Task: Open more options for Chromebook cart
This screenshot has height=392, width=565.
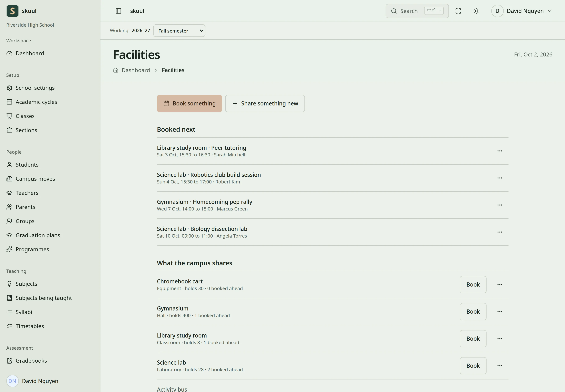Action: (500, 284)
